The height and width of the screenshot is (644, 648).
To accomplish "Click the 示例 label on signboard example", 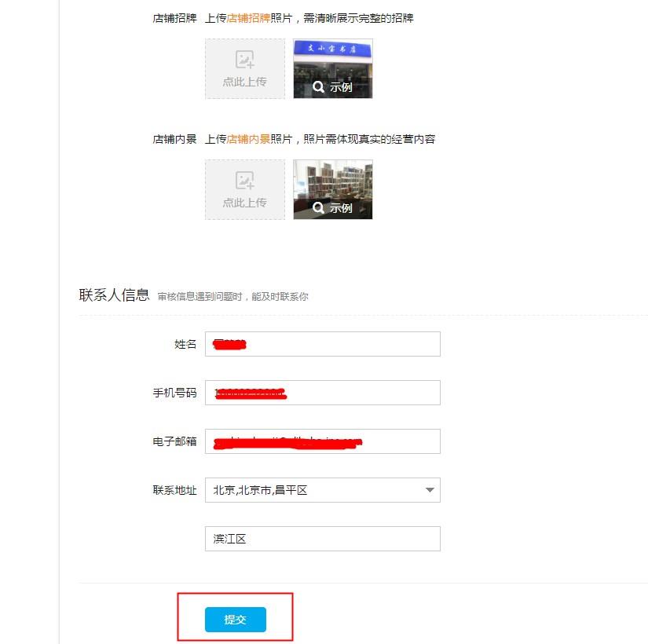I will (341, 87).
